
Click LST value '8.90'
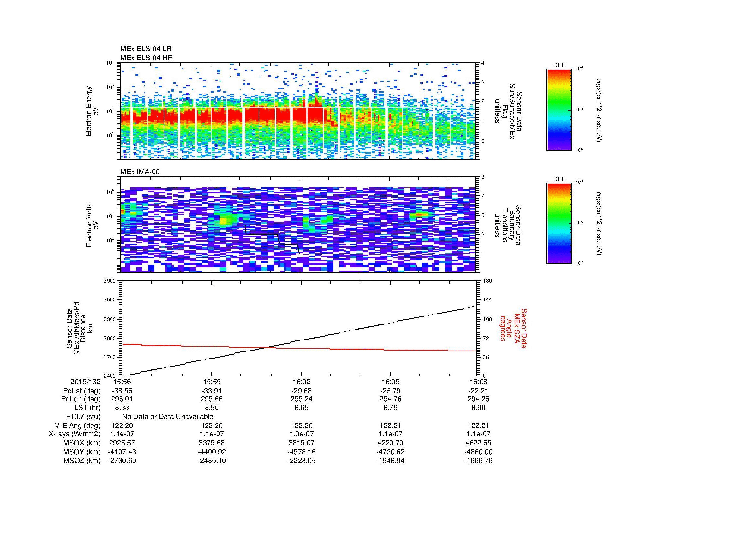click(x=478, y=408)
